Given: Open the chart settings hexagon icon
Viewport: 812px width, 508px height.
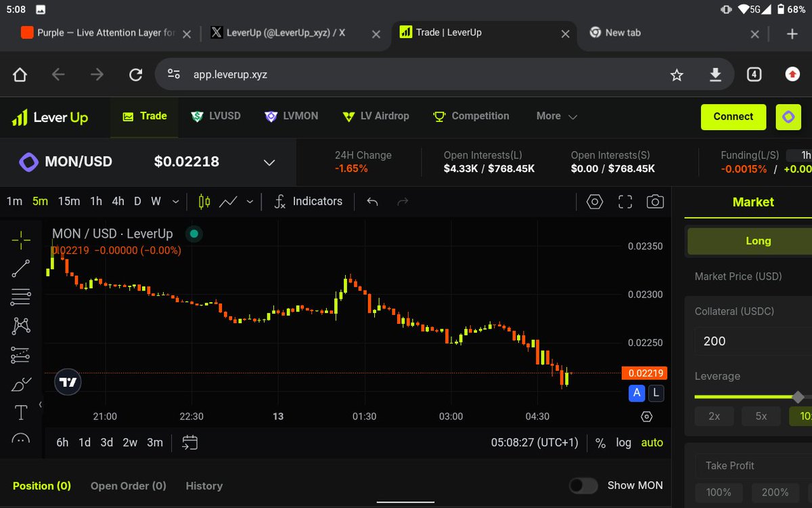Looking at the screenshot, I should pyautogui.click(x=595, y=201).
